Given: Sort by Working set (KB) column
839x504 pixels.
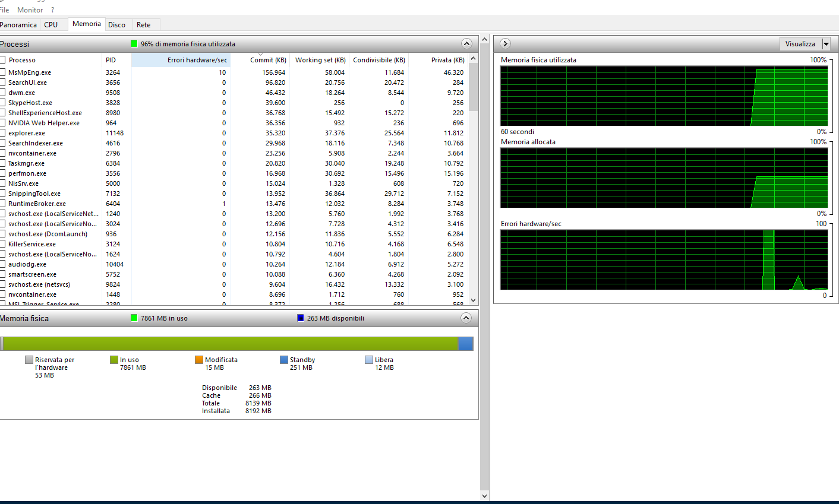Looking at the screenshot, I should tap(320, 60).
